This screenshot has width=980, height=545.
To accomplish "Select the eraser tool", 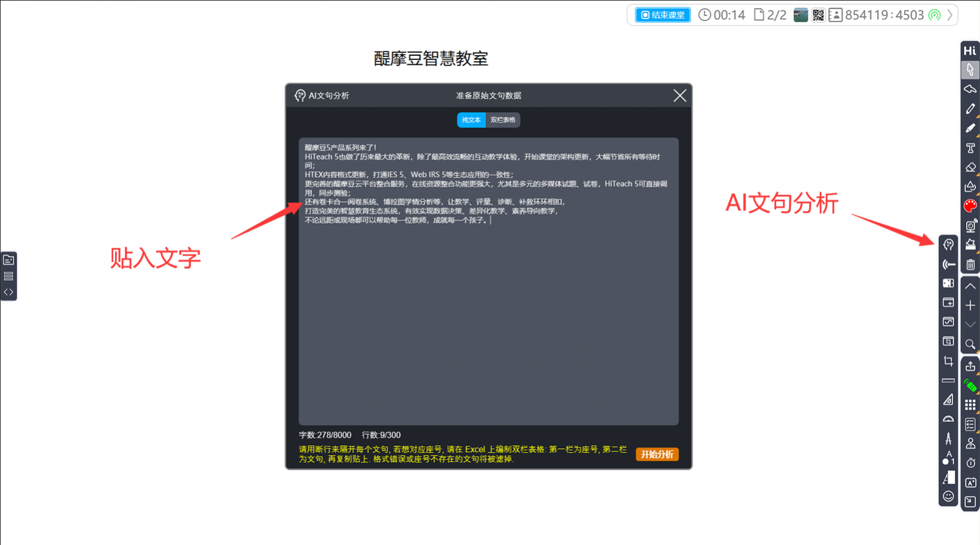I will click(x=970, y=167).
